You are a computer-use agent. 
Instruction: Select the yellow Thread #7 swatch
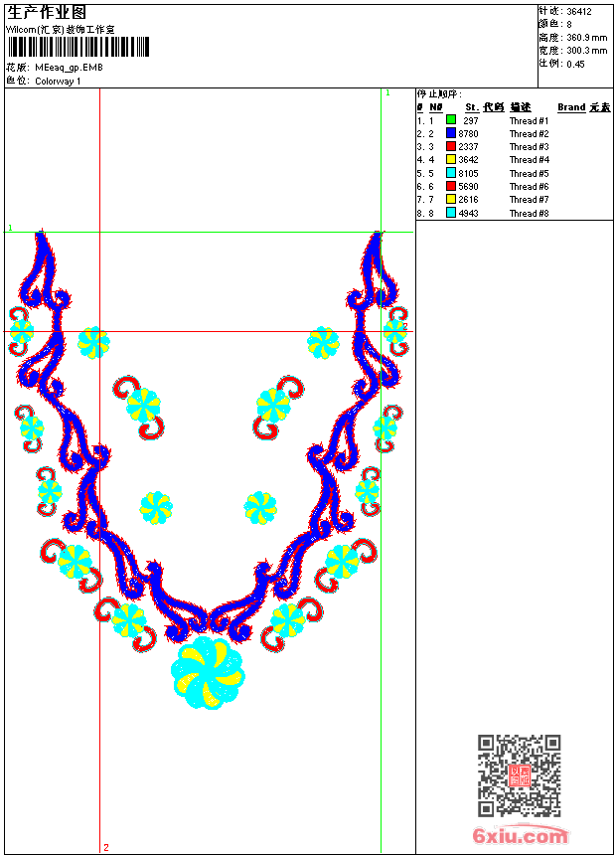451,199
